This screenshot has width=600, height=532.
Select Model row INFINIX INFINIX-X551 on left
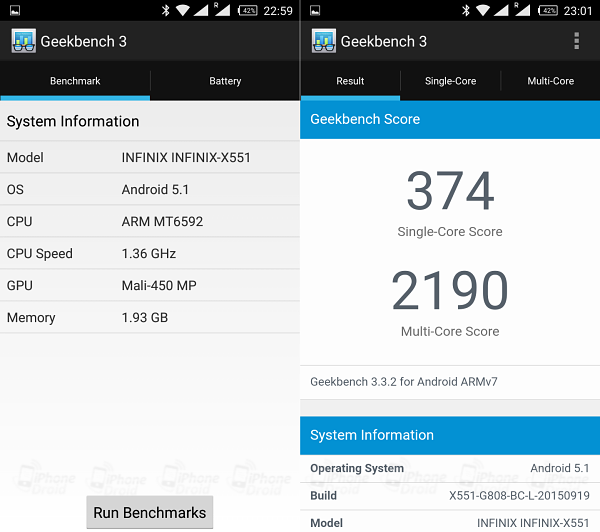point(150,157)
